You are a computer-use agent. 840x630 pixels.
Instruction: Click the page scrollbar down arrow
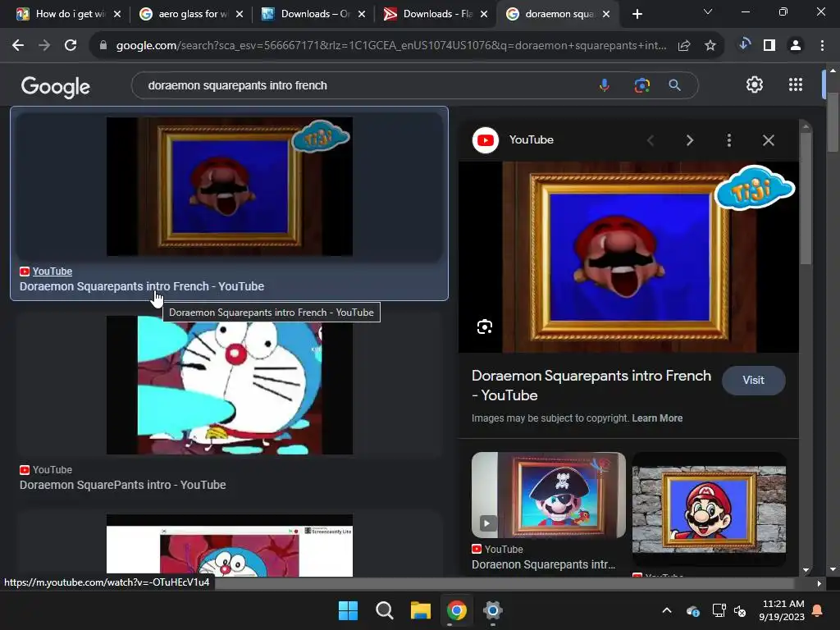pos(833,569)
